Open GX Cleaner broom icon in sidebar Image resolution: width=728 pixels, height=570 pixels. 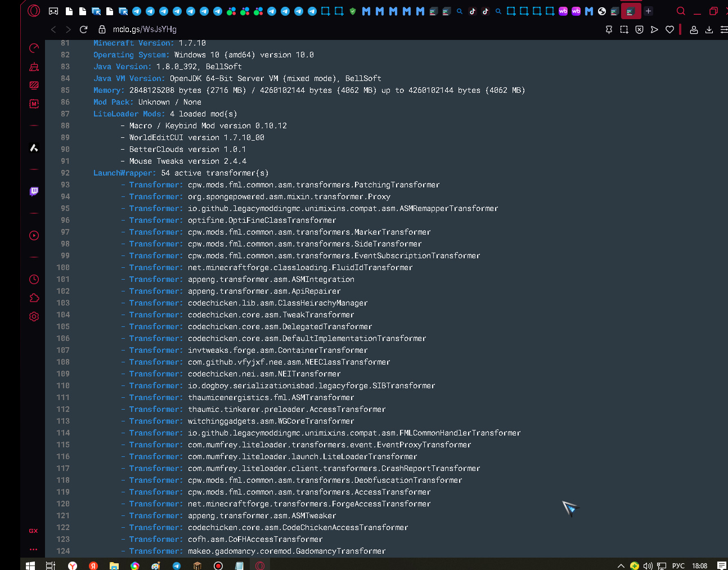(x=34, y=67)
